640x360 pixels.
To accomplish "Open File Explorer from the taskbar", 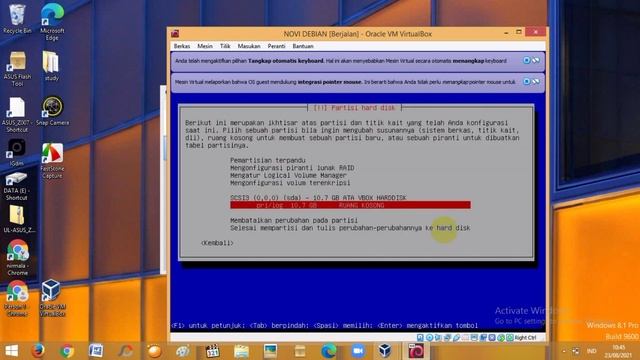I will point(242,351).
